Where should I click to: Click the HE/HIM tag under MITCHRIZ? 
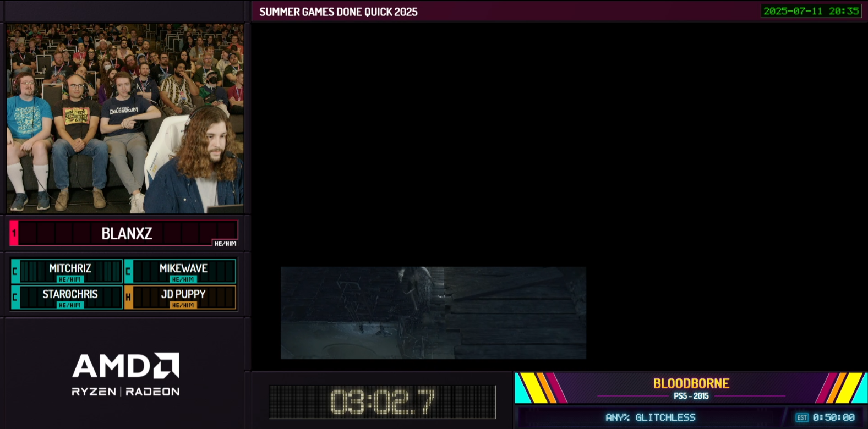[70, 279]
